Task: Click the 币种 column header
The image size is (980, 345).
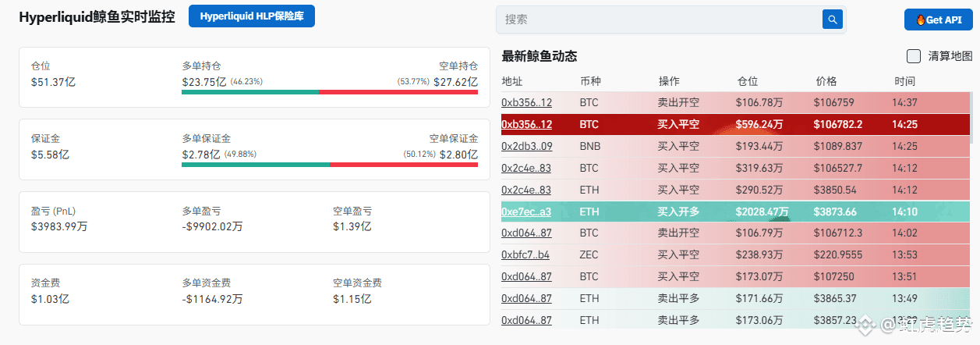Action: [590, 81]
